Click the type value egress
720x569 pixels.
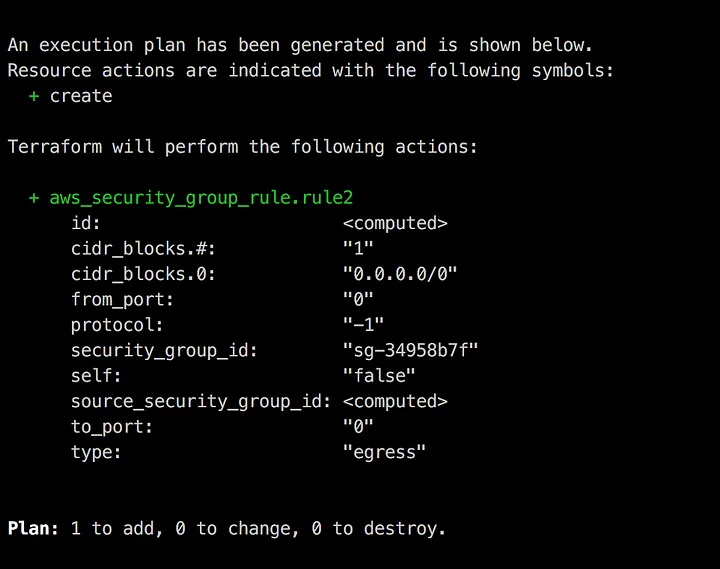click(x=384, y=452)
